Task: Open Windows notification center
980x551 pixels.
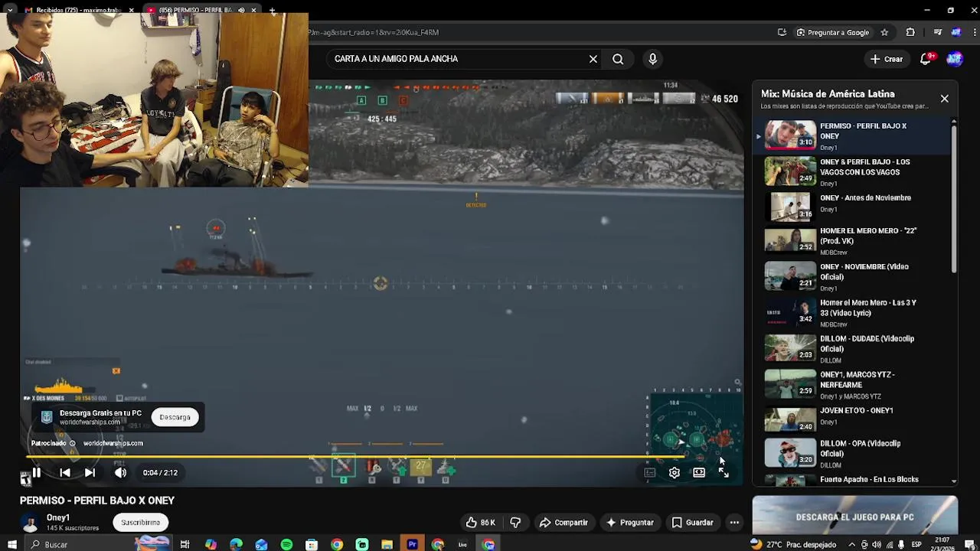Action: point(969,544)
